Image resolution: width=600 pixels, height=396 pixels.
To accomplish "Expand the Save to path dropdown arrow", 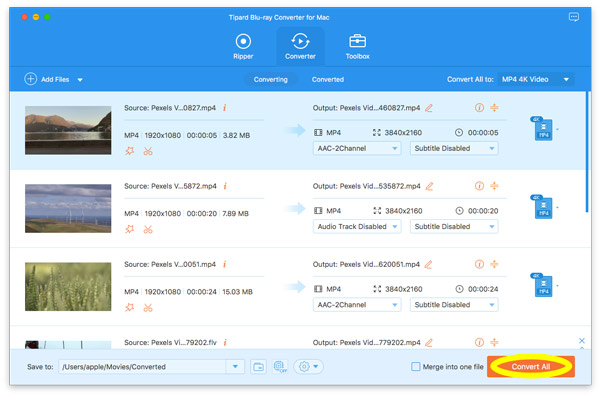I will coord(235,367).
